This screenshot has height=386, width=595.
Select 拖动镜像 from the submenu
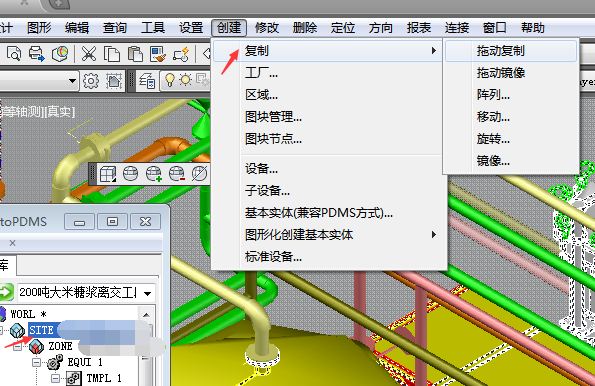point(501,72)
